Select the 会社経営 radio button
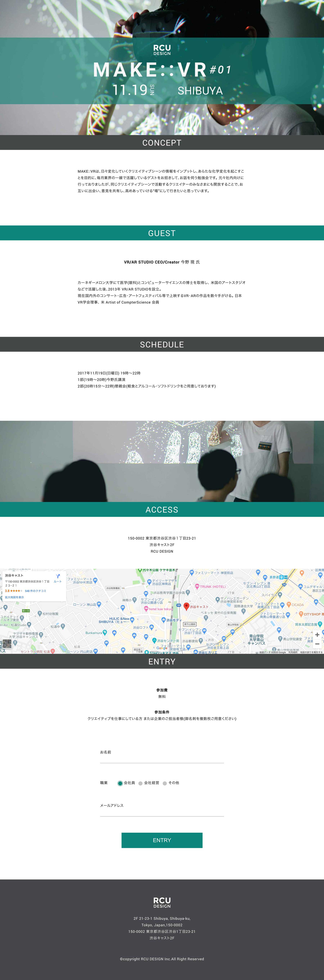 (x=140, y=783)
